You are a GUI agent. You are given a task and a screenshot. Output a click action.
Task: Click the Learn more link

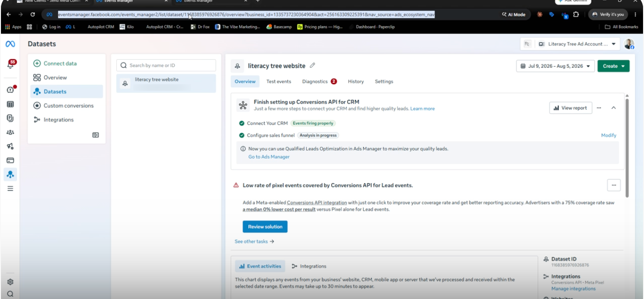pyautogui.click(x=422, y=109)
